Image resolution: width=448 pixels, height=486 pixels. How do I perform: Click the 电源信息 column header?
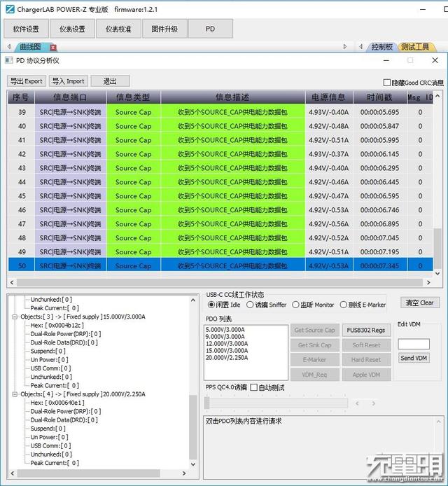[x=329, y=97]
